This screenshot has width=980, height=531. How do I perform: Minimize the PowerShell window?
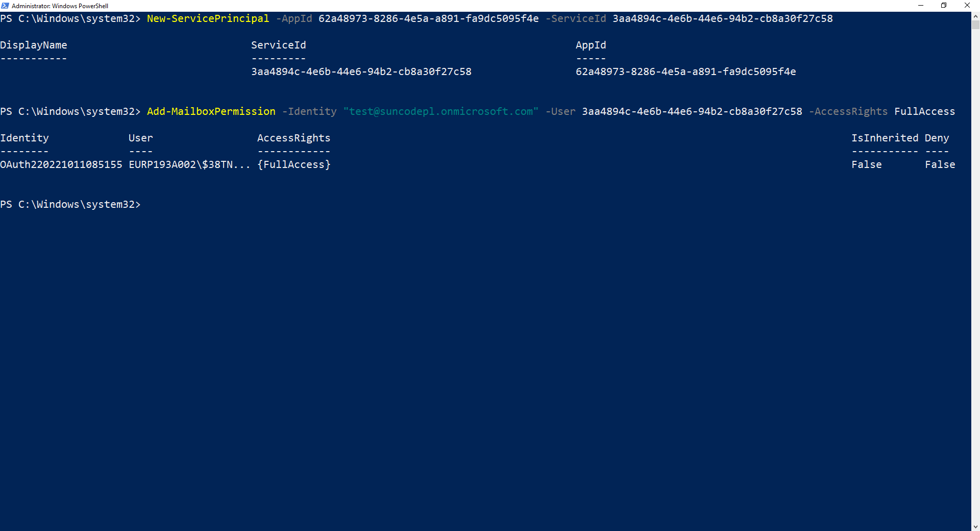[x=921, y=6]
